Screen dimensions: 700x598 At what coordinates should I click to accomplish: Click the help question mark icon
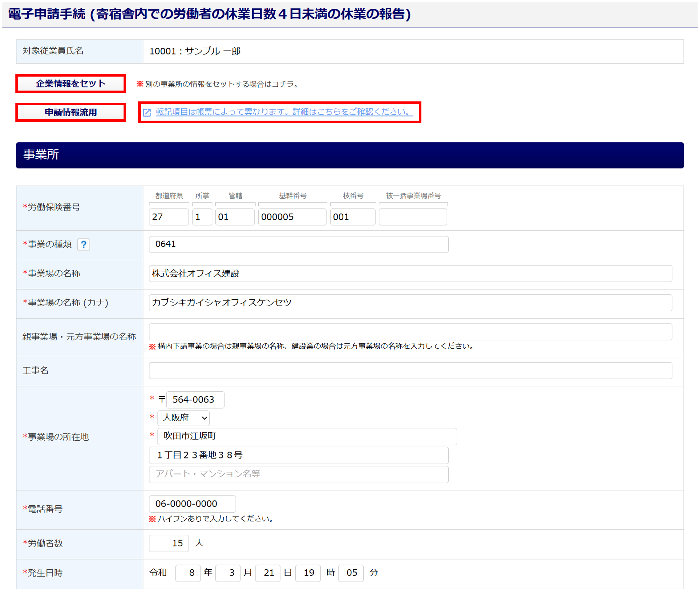click(x=83, y=244)
